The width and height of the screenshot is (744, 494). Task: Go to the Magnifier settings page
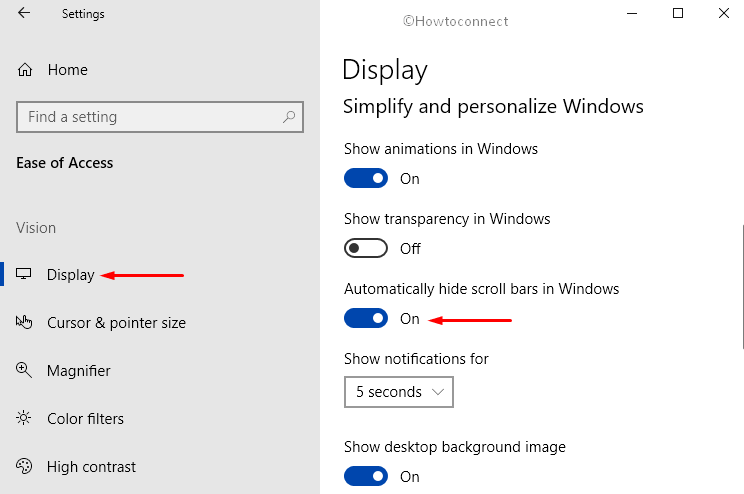click(x=78, y=371)
